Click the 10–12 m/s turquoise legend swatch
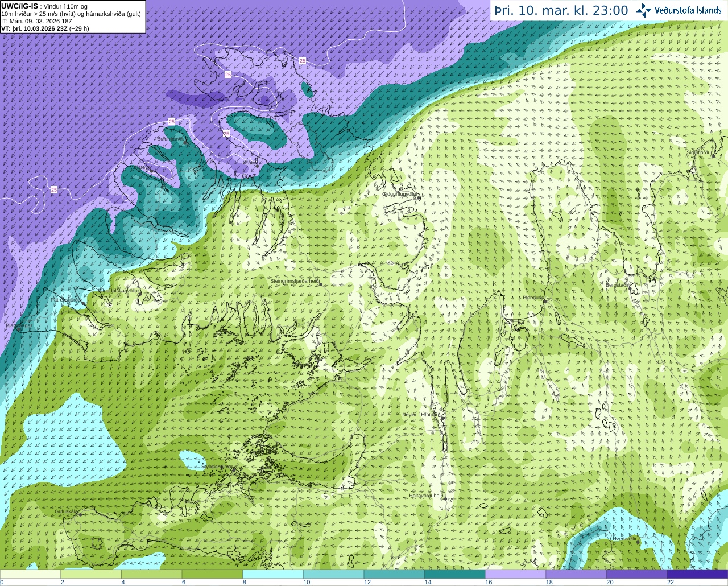The image size is (728, 586). (333, 574)
